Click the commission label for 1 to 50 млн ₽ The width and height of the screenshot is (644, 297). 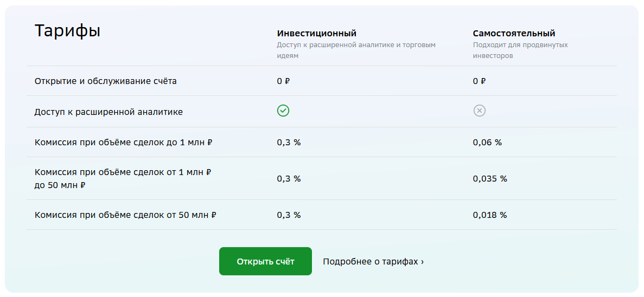click(x=123, y=178)
